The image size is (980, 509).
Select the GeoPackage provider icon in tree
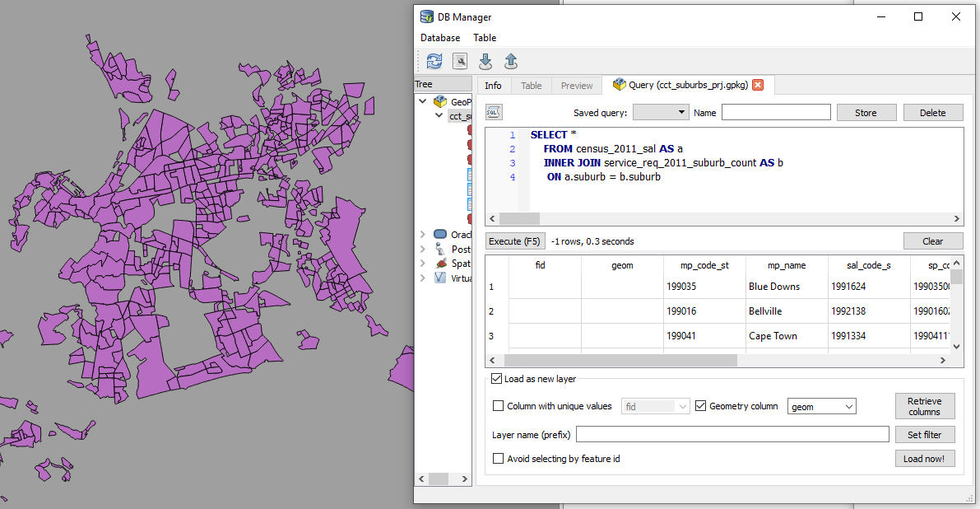pos(440,101)
